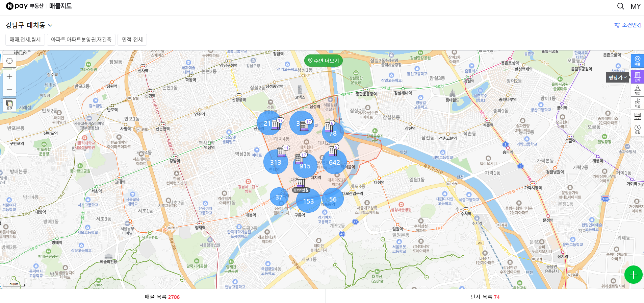
Task: Click the 대치역 station label
Action: [x=316, y=177]
